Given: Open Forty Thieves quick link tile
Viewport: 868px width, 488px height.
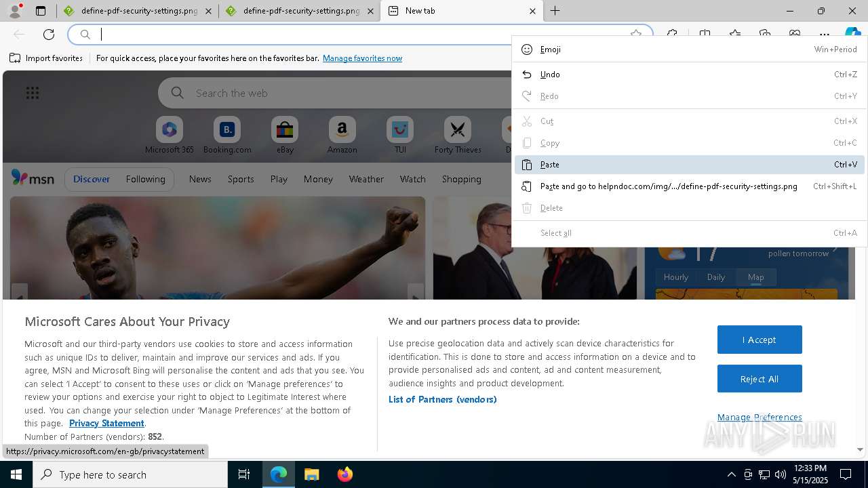Looking at the screenshot, I should coord(458,135).
